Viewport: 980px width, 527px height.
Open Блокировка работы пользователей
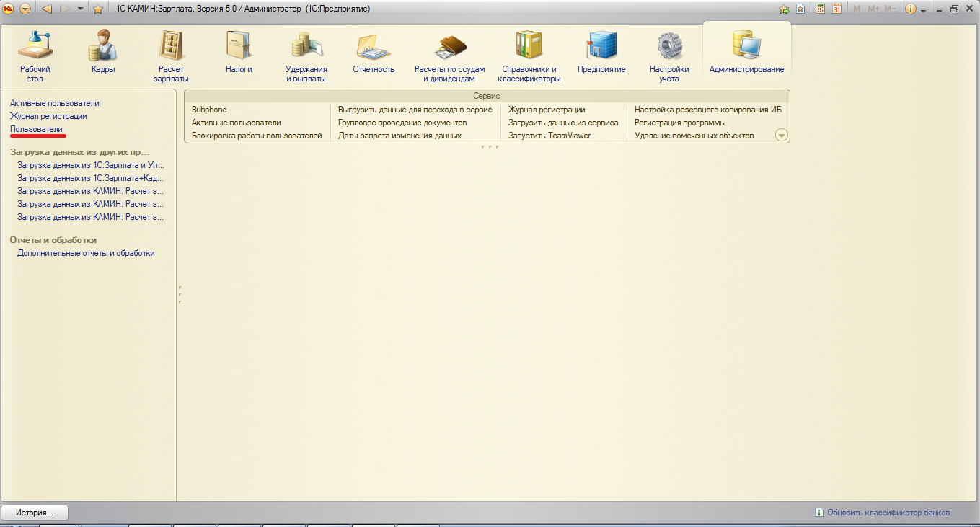(257, 136)
